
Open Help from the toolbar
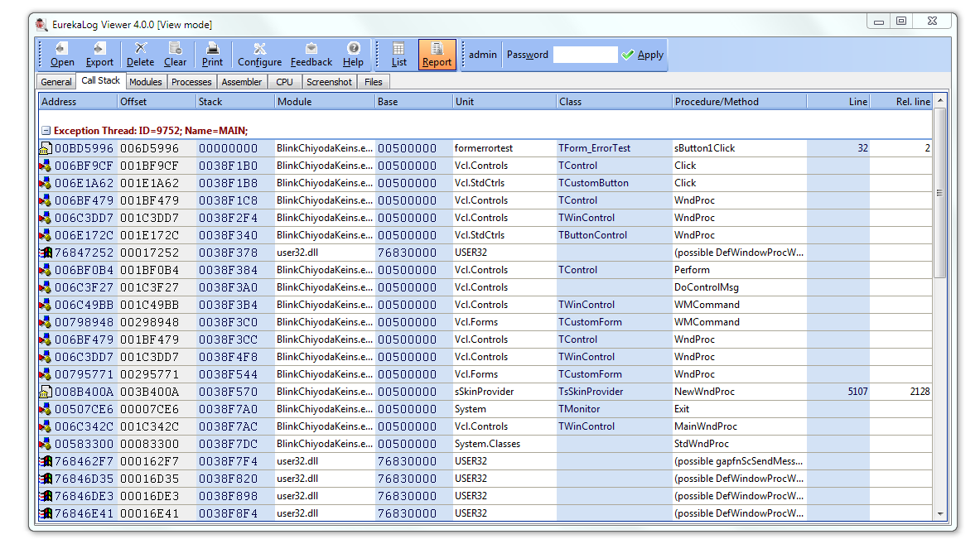[x=353, y=55]
